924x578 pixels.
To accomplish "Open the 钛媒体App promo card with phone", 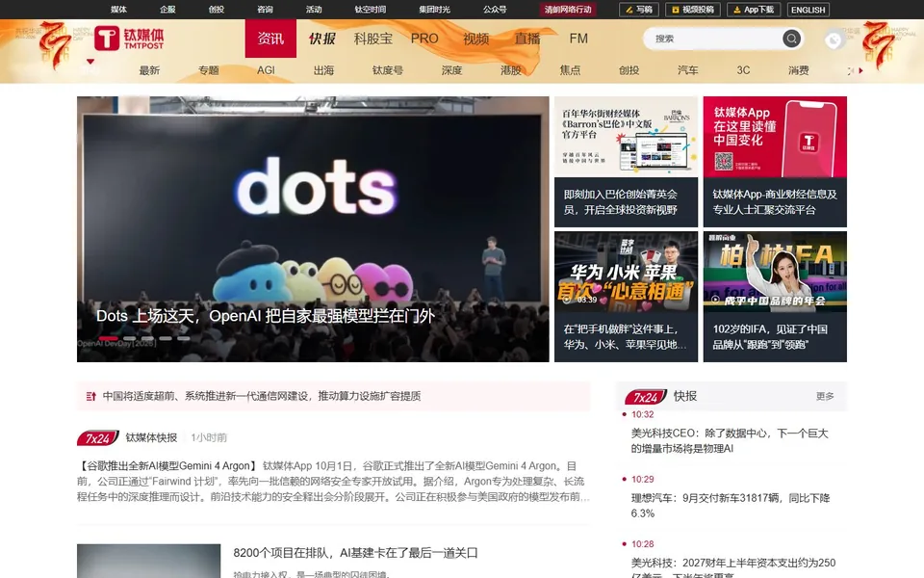I will click(x=775, y=137).
